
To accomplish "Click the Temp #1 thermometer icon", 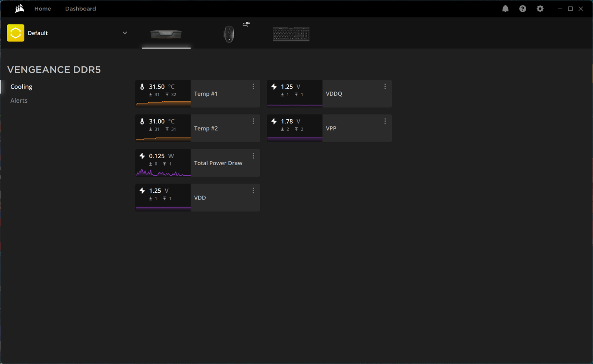I will tap(142, 87).
